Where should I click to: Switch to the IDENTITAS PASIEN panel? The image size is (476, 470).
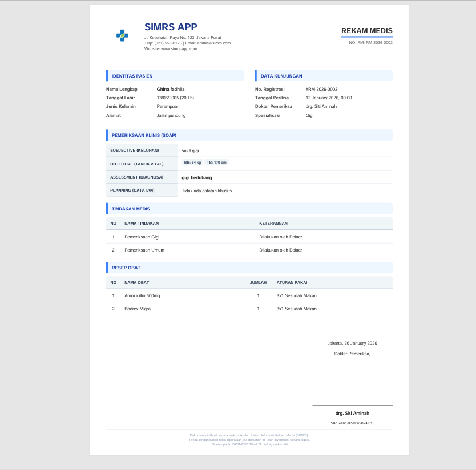132,75
